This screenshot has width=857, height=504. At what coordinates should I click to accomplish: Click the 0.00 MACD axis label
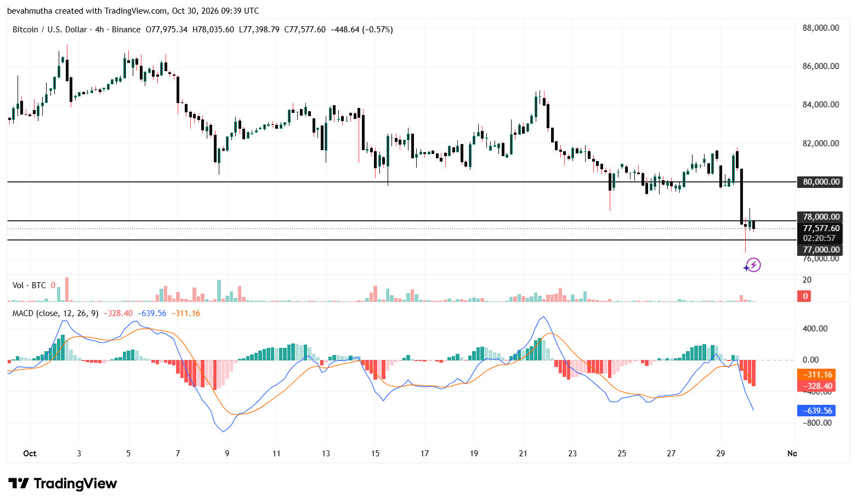(x=810, y=360)
